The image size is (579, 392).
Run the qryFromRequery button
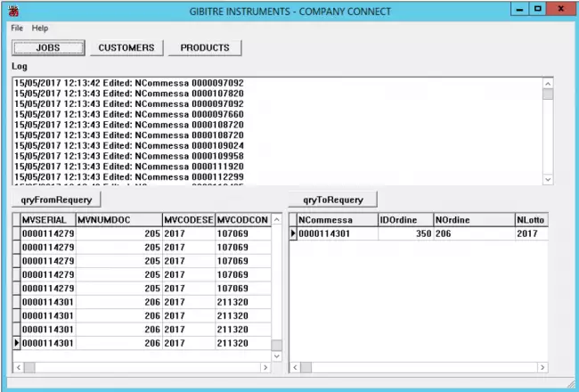[57, 199]
